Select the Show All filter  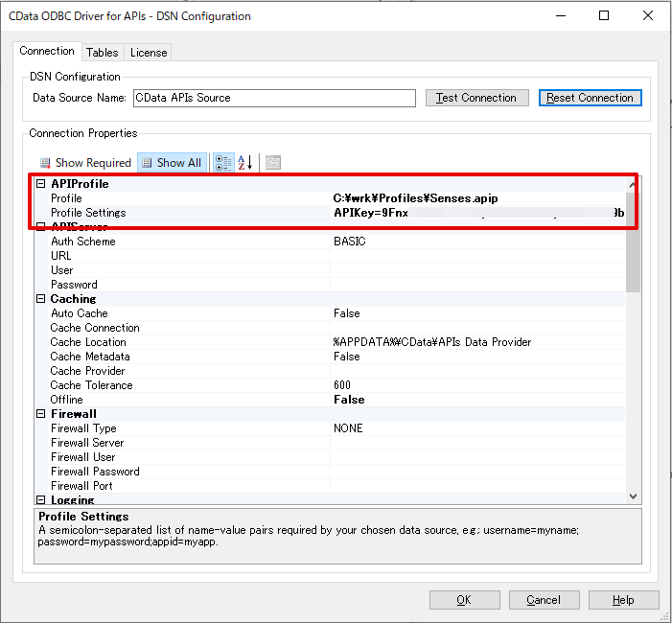172,163
